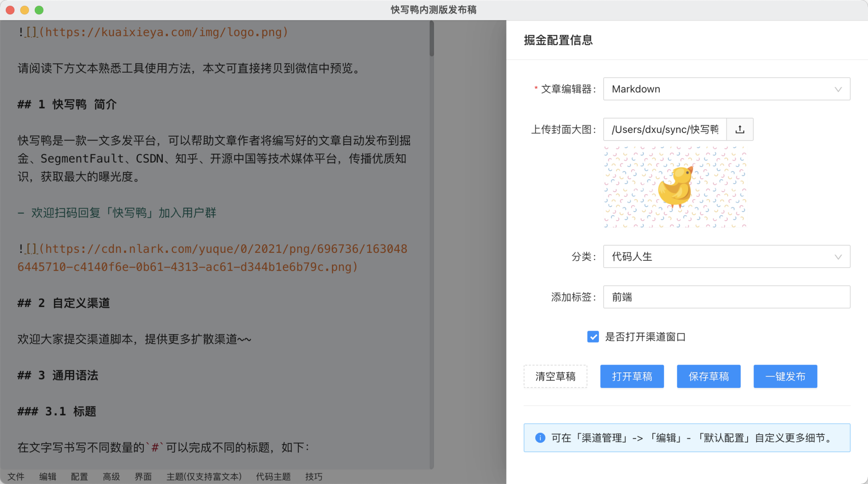Click the 前端 tag input field
Screen dimensions: 868x484
click(726, 297)
